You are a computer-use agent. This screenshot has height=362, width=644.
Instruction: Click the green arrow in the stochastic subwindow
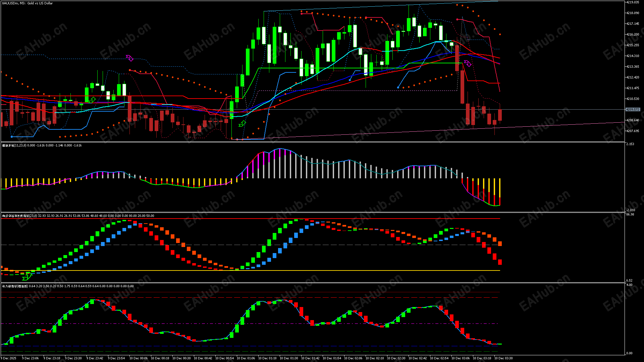27,277
